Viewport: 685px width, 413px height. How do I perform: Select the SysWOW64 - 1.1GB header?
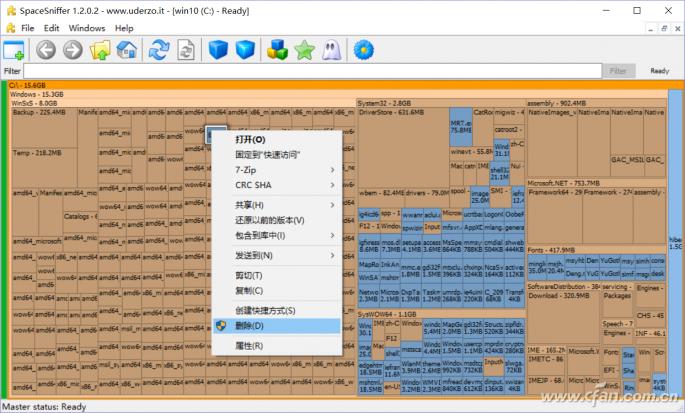[x=441, y=314]
